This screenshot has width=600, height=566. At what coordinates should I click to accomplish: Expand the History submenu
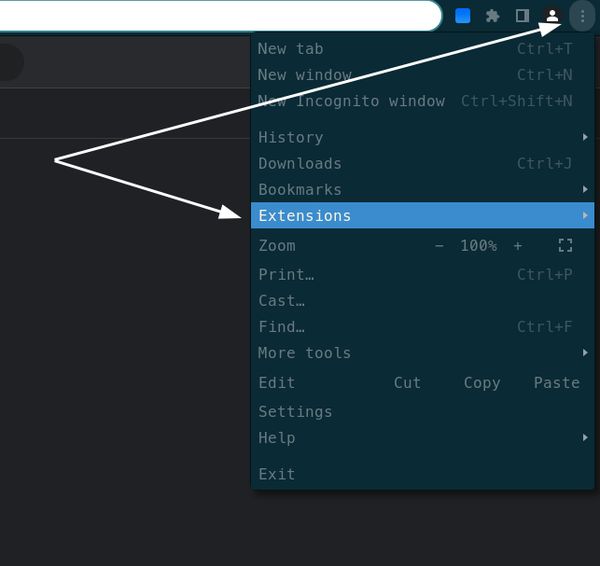[422, 137]
